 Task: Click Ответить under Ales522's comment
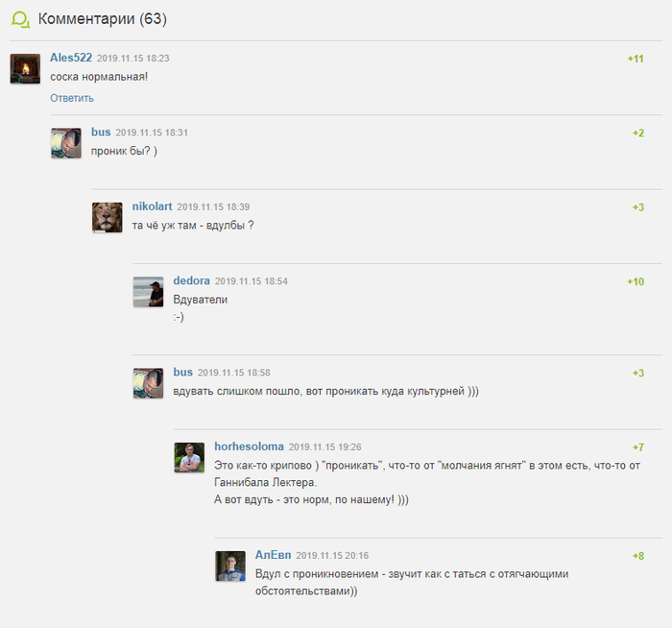tap(72, 98)
